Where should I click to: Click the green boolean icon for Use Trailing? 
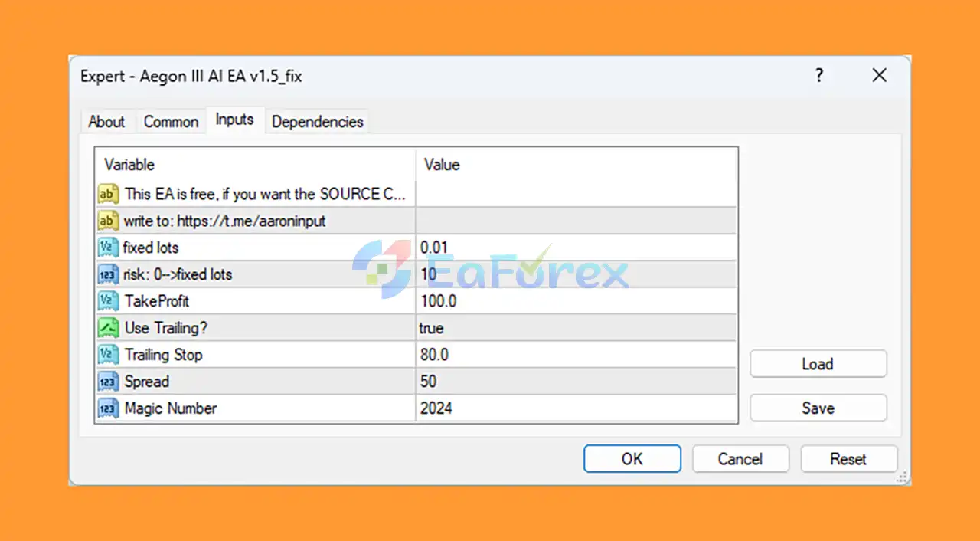(x=108, y=328)
